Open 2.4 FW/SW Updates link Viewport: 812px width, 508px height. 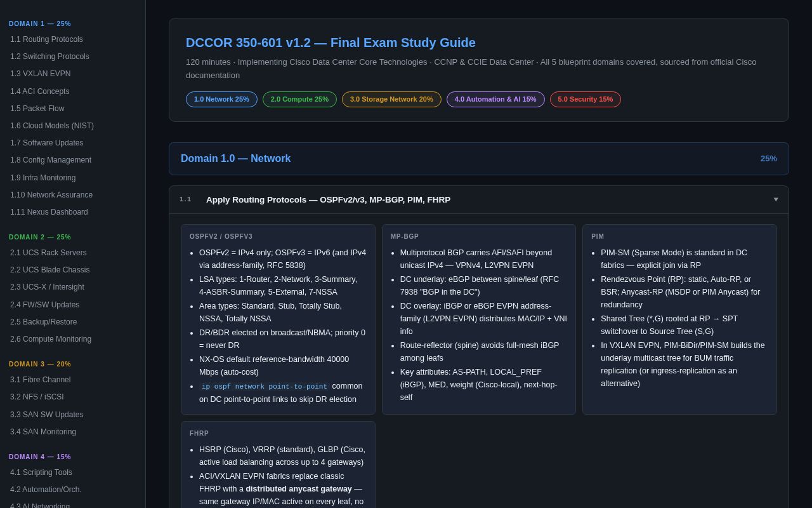coord(44,305)
